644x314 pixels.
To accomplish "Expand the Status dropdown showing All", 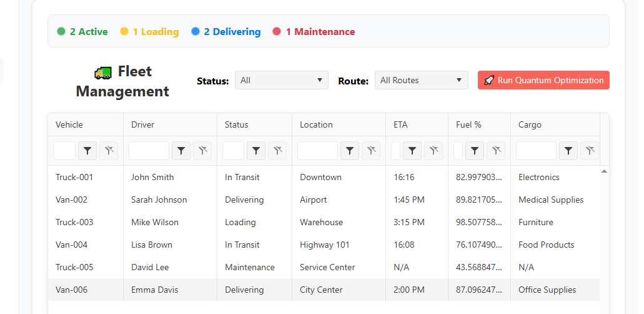I will click(x=281, y=80).
